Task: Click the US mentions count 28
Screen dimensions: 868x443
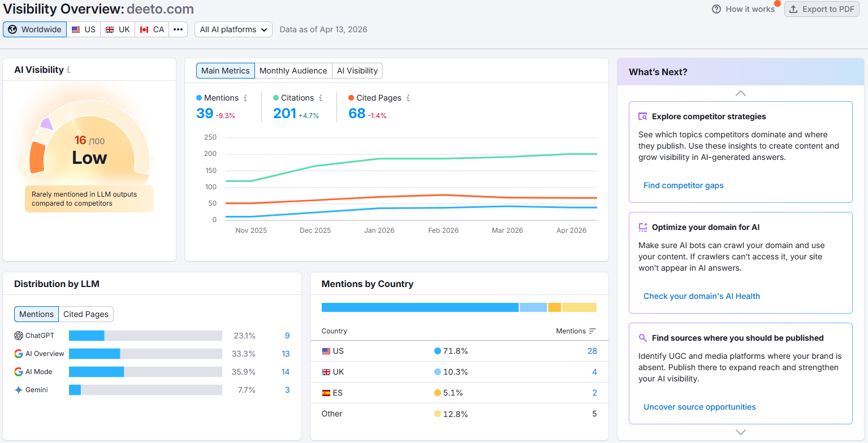Action: coord(592,351)
